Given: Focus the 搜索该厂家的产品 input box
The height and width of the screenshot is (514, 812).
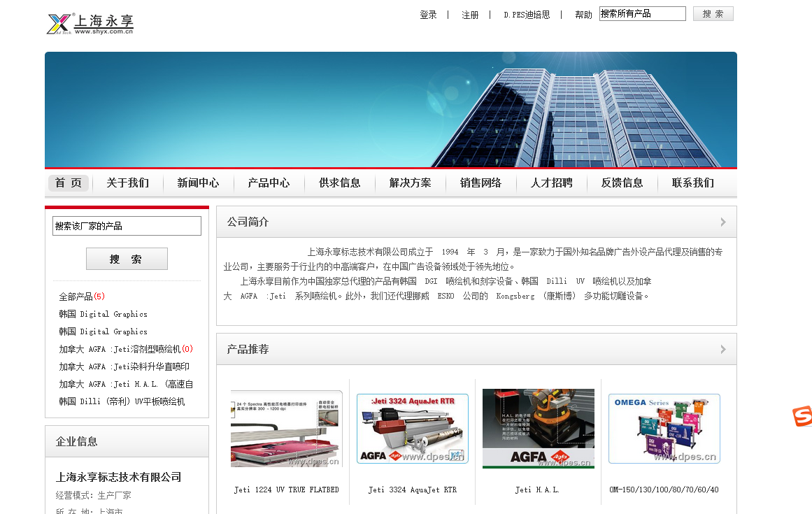Looking at the screenshot, I should (127, 226).
